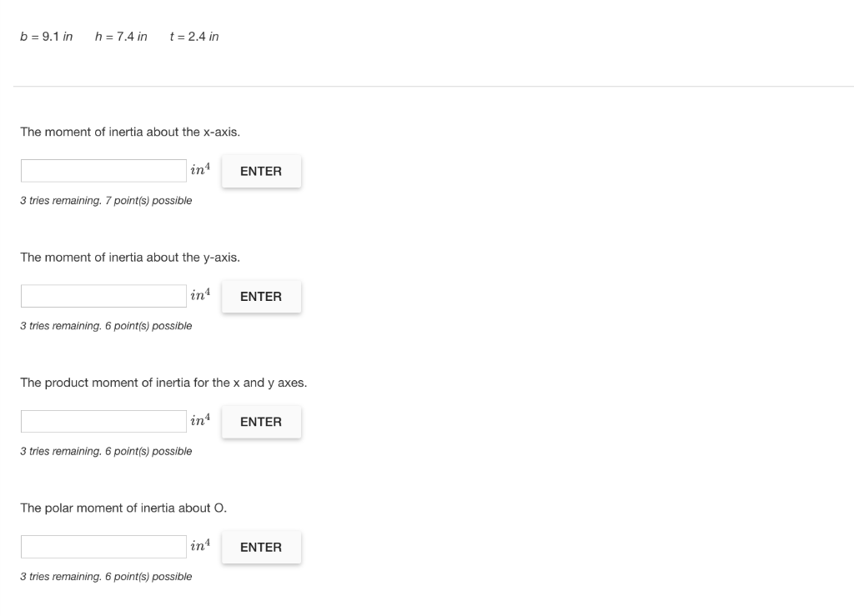The height and width of the screenshot is (616, 854).
Task: Click '3 tries remaining. 7 point(s) possible' note
Action: click(106, 201)
